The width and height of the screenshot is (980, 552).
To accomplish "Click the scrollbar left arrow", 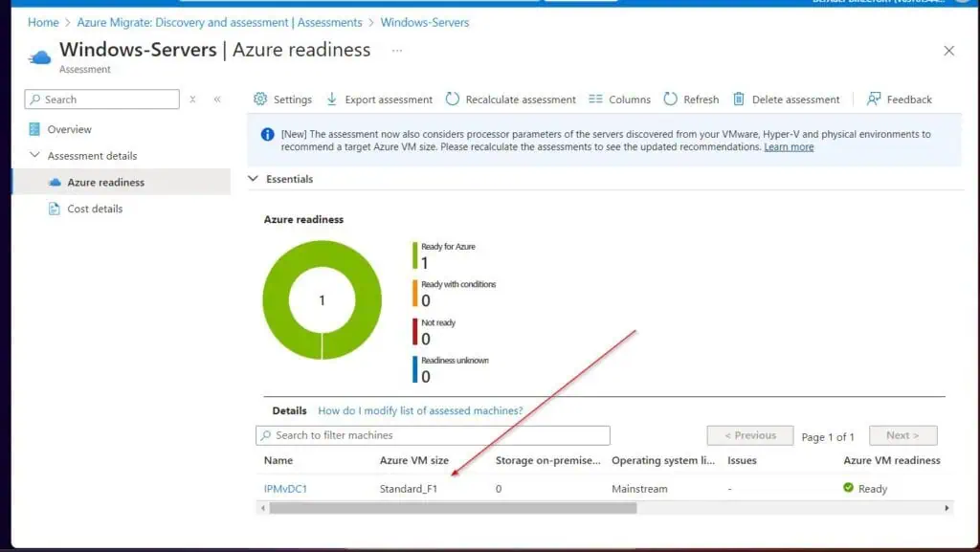I will click(263, 508).
